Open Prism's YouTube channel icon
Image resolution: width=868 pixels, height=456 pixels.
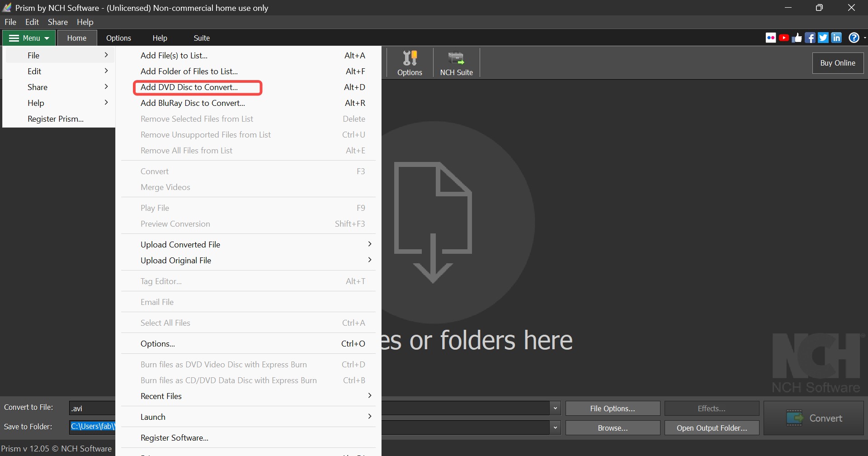785,37
